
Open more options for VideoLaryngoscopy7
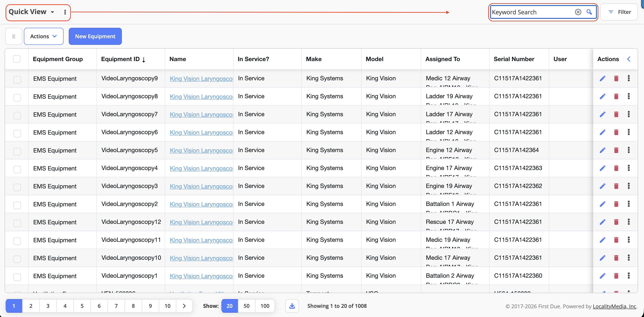[x=629, y=114]
